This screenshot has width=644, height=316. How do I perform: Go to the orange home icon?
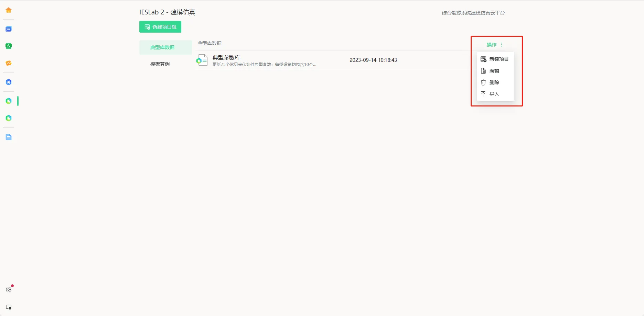tap(9, 10)
